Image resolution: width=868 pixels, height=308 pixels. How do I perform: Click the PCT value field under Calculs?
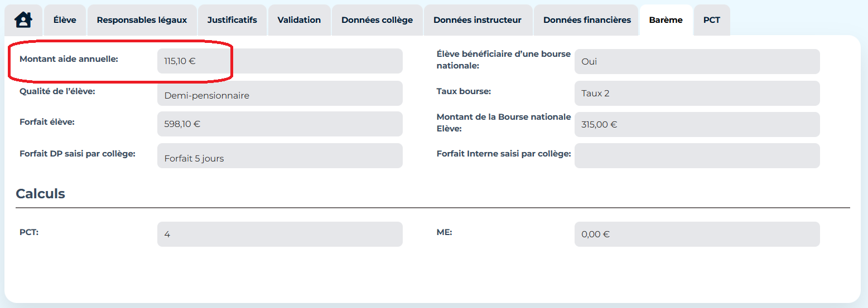279,234
